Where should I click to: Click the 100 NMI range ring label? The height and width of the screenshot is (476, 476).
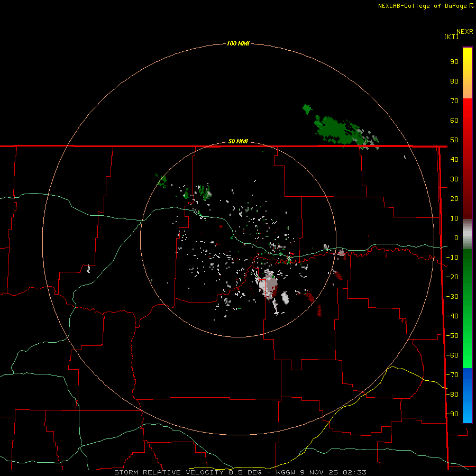pos(238,43)
